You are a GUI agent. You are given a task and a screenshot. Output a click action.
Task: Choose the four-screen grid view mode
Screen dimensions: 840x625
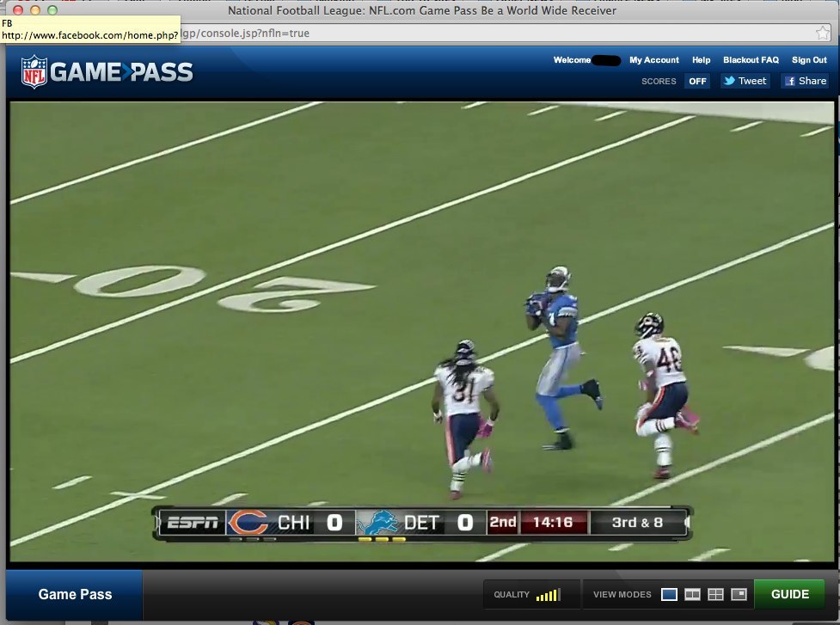click(x=715, y=594)
